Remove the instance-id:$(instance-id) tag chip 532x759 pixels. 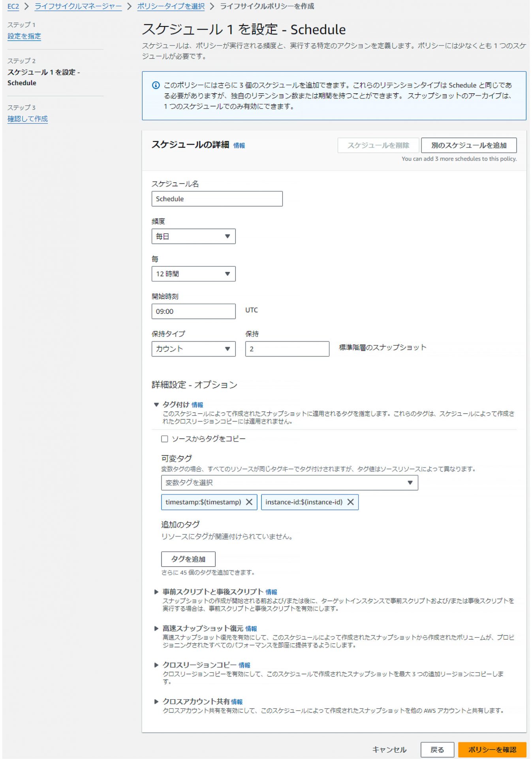(x=350, y=502)
